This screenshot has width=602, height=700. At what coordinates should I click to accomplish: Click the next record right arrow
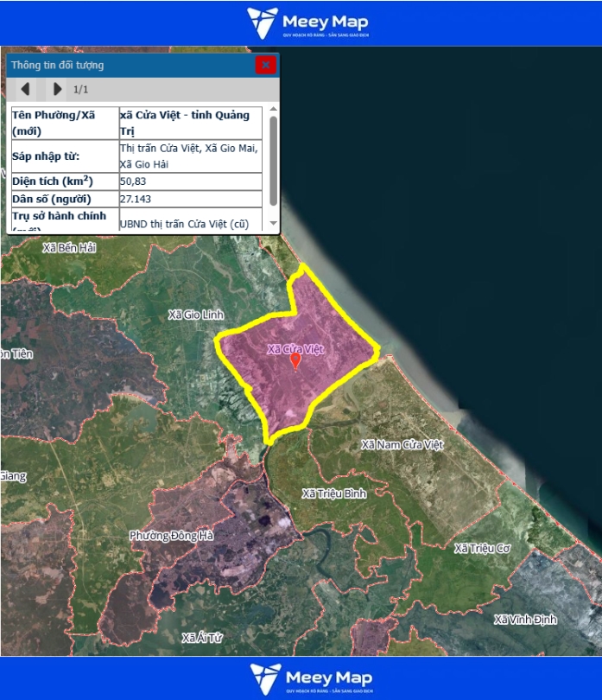pyautogui.click(x=57, y=89)
